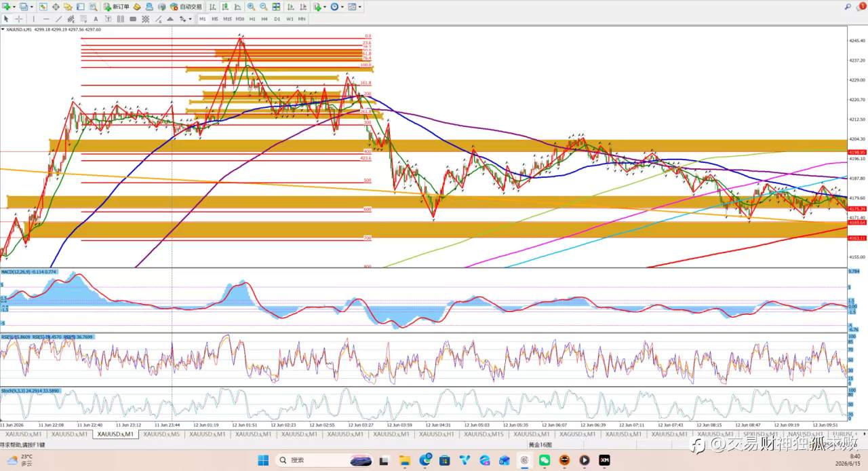868x471 pixels.
Task: Open the XAGUSD.s,M1 chart tab
Action: click(577, 434)
